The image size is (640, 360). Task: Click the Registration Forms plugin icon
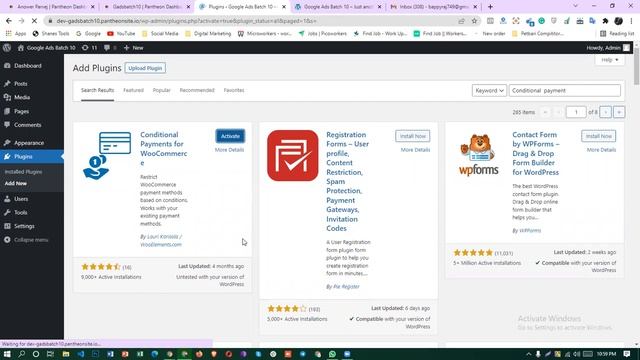(293, 156)
